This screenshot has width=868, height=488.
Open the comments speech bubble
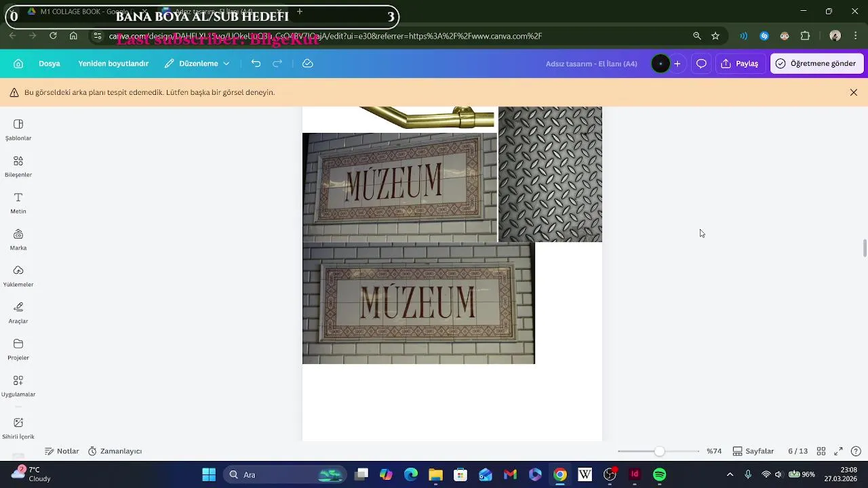[701, 64]
